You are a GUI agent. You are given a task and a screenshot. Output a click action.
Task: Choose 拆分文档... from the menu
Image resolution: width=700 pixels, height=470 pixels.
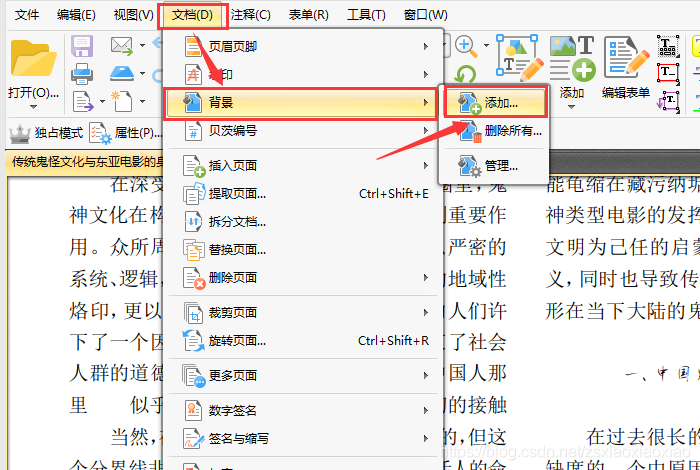[x=302, y=221]
